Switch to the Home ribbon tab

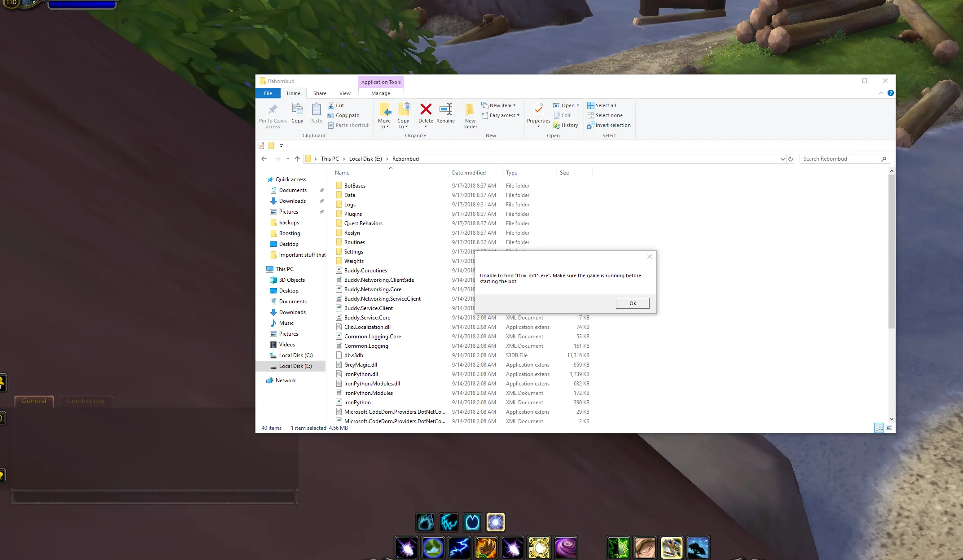pos(294,93)
